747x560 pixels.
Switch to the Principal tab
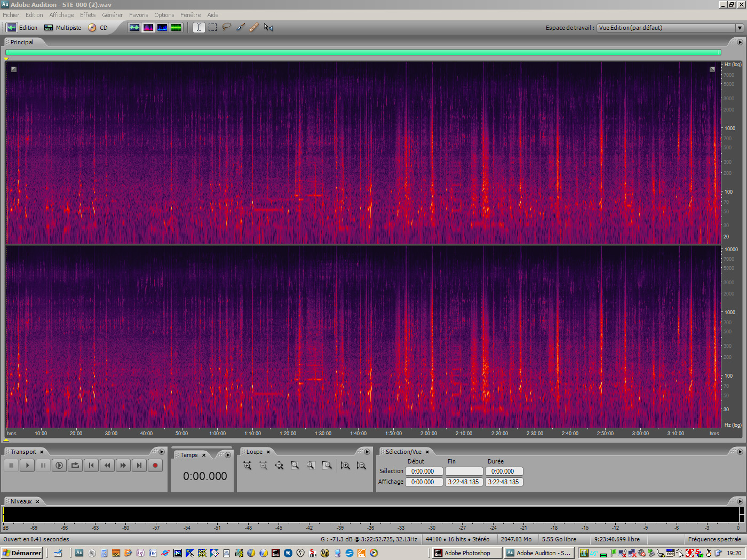point(21,42)
